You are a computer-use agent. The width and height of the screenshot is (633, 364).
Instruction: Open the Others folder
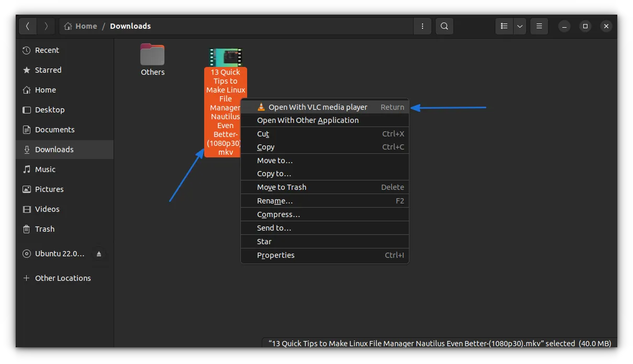coord(152,55)
